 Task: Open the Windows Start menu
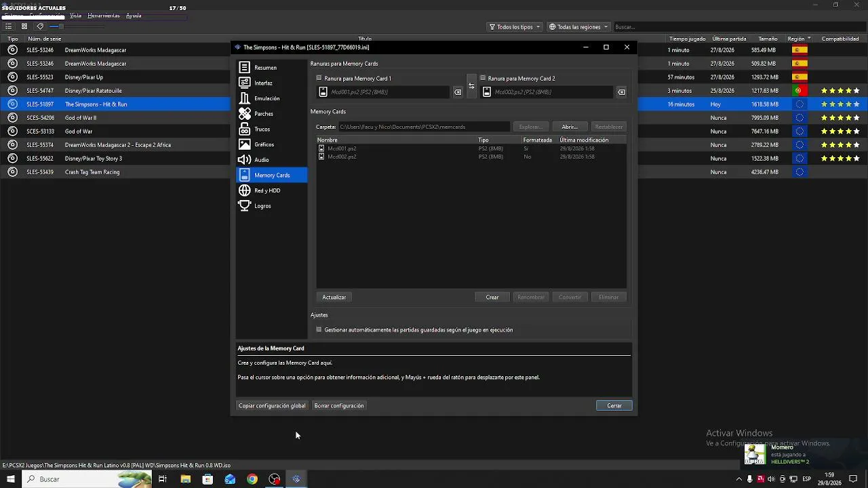10,479
